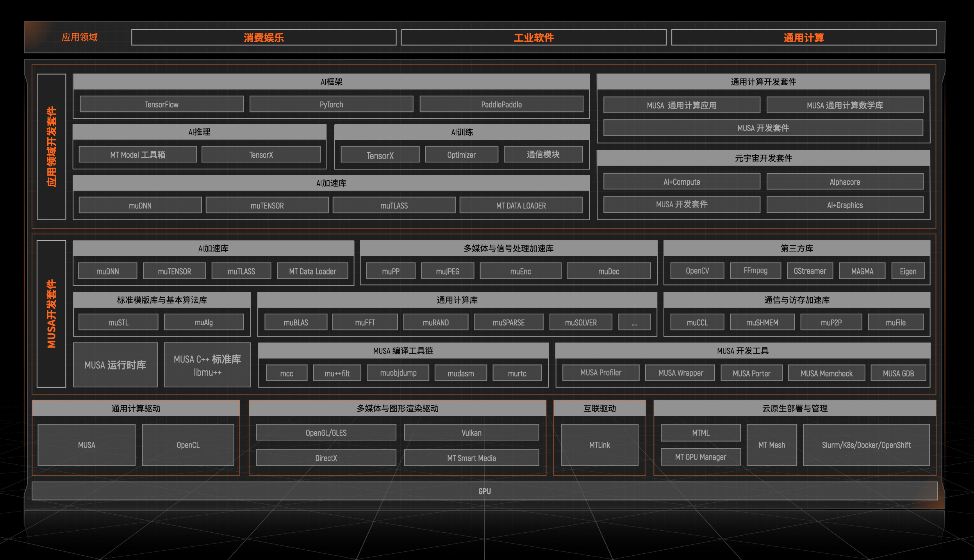This screenshot has height=560, width=974.
Task: Select the AI+Compute box
Action: click(x=681, y=182)
